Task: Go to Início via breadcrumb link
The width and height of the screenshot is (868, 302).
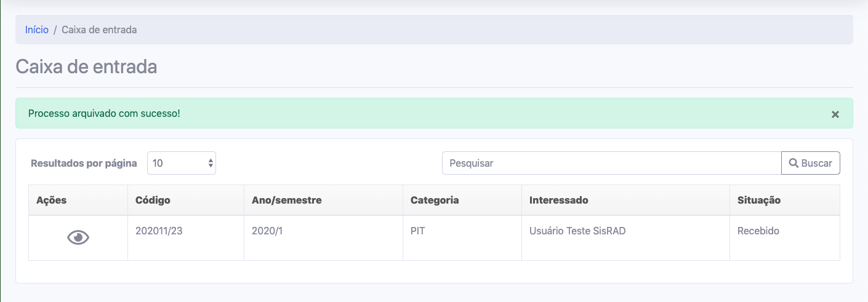Action: click(x=37, y=30)
